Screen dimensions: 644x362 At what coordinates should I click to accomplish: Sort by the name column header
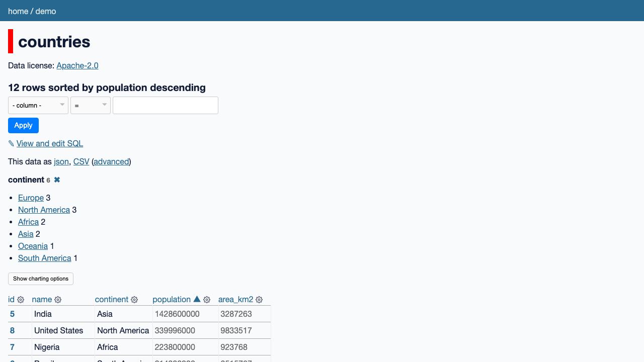click(x=42, y=299)
